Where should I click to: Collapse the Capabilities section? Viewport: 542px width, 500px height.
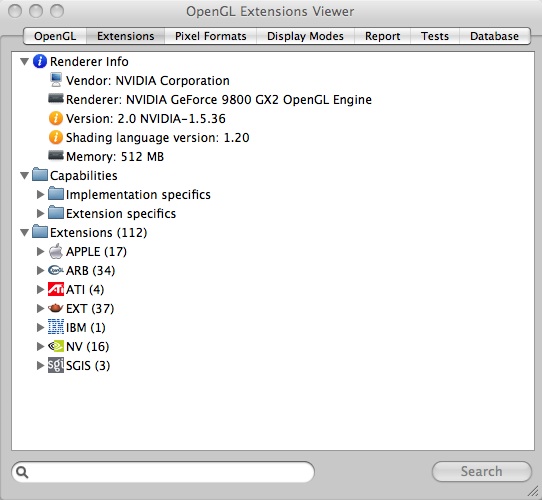[24, 176]
